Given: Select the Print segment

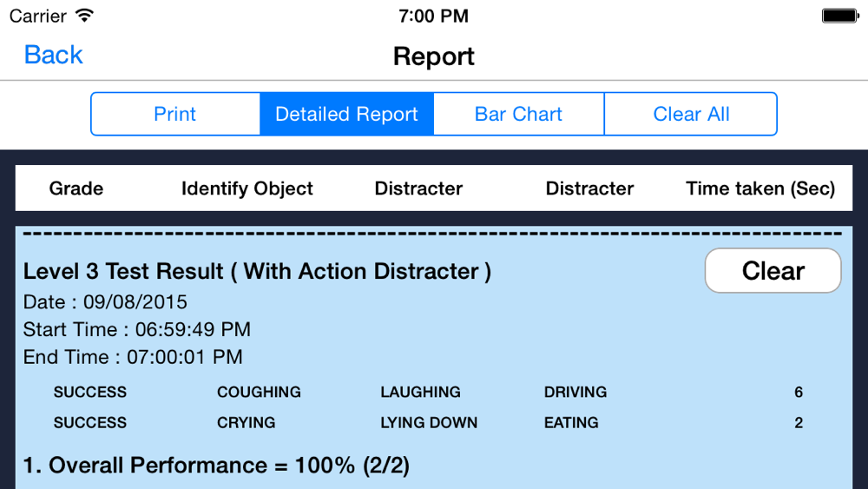Looking at the screenshot, I should (x=175, y=114).
